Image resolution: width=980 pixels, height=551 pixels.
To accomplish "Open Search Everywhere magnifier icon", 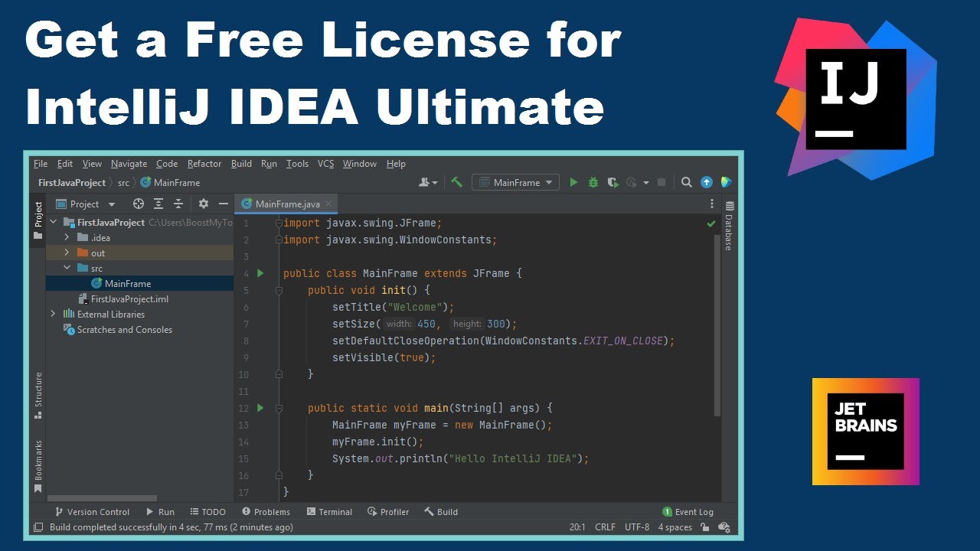I will (687, 182).
